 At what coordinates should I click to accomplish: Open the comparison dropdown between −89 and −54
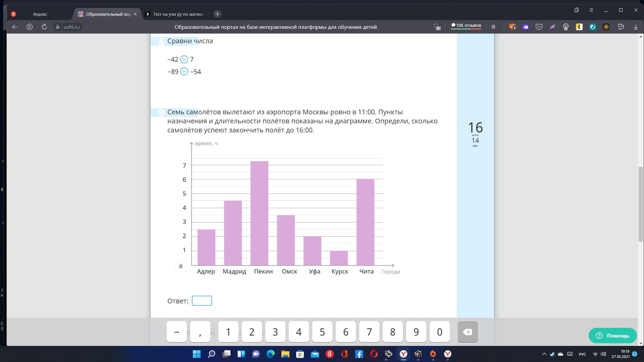(x=184, y=71)
